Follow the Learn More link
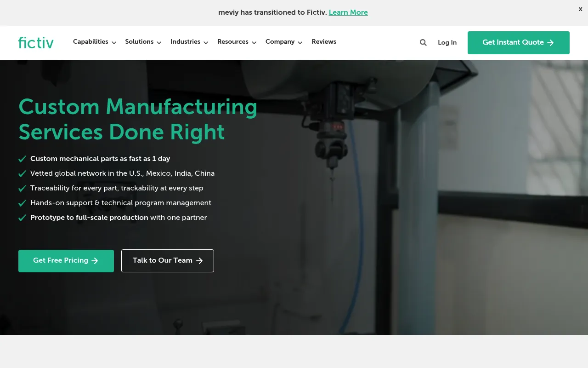The image size is (588, 368). [348, 12]
